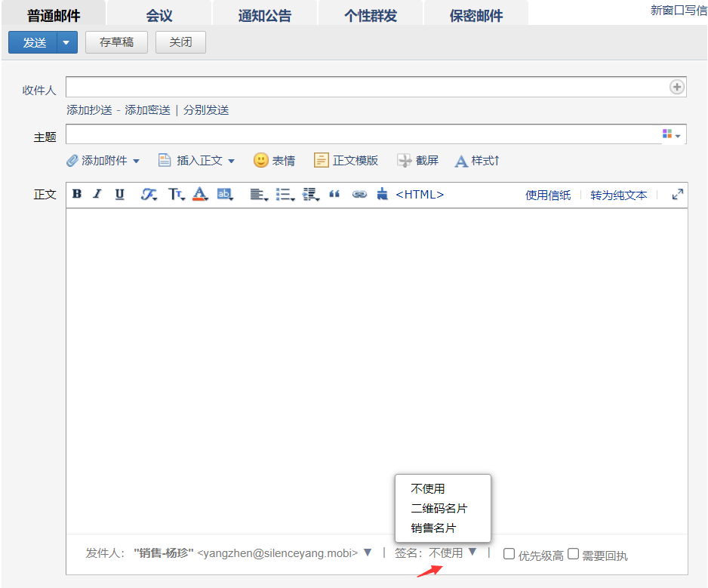Open the 表情 emoji picker
The width and height of the screenshot is (708, 588).
coord(274,160)
